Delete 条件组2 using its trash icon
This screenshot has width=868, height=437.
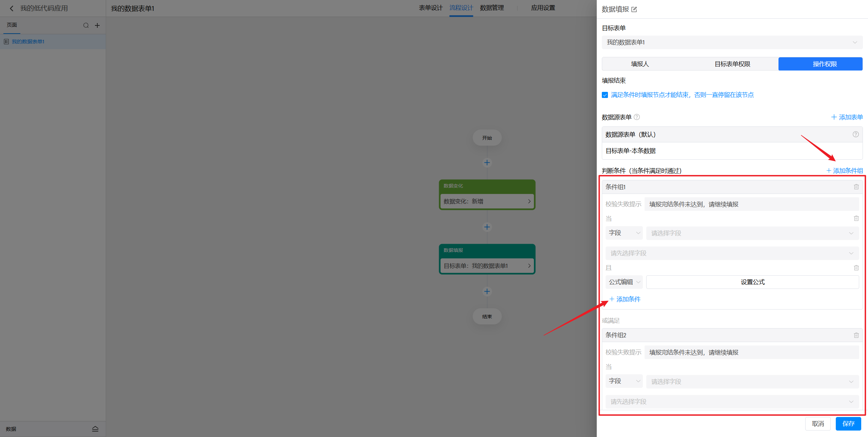coord(856,335)
